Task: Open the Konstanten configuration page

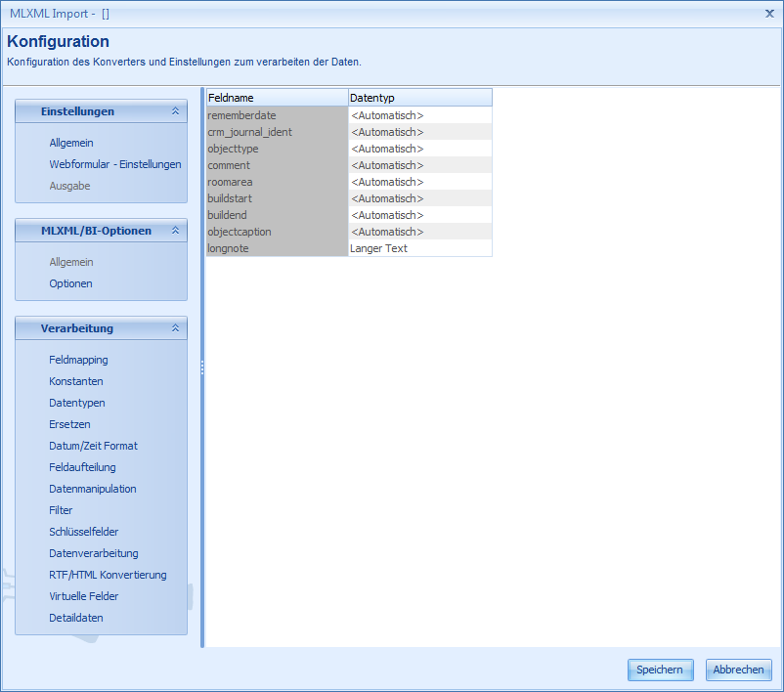Action: 76,381
